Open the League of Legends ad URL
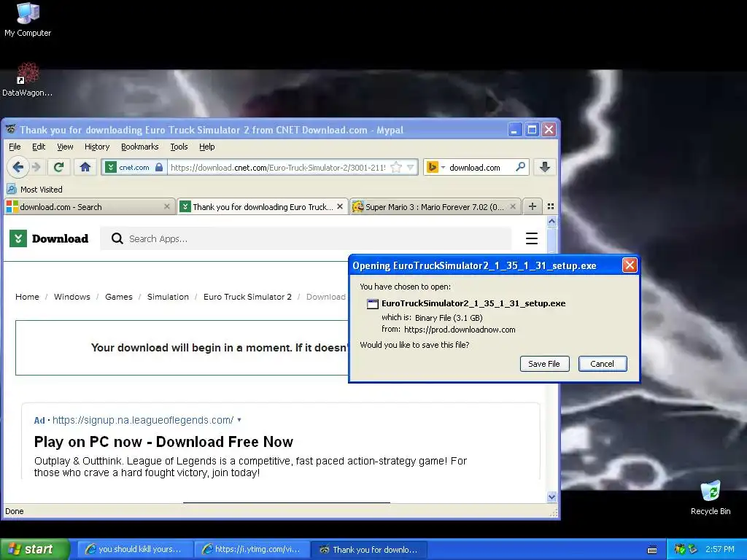The height and width of the screenshot is (560, 747). [x=143, y=420]
